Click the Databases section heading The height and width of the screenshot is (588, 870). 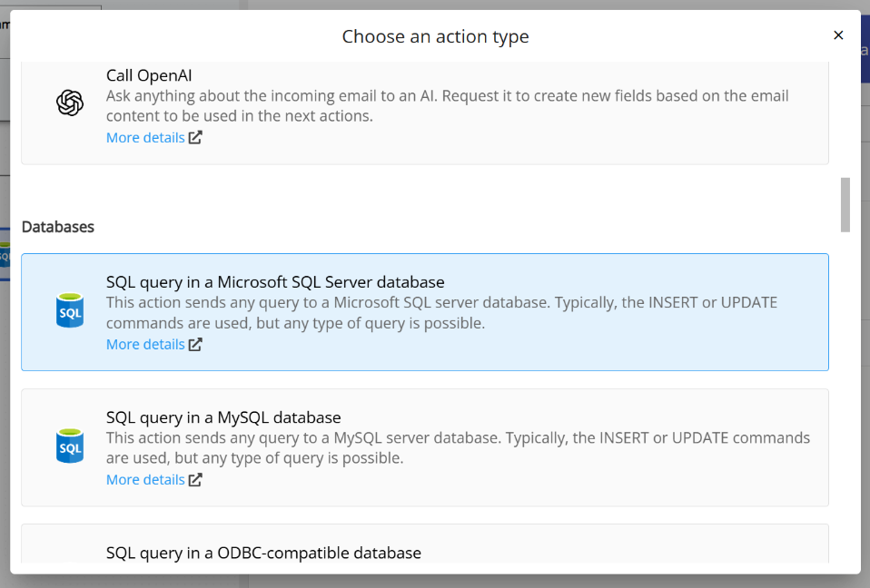click(58, 227)
